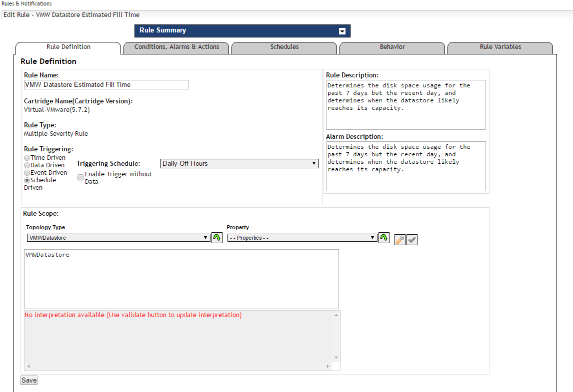The image size is (573, 392).
Task: Click the interpretation panel scroll down arrow
Action: tap(336, 358)
